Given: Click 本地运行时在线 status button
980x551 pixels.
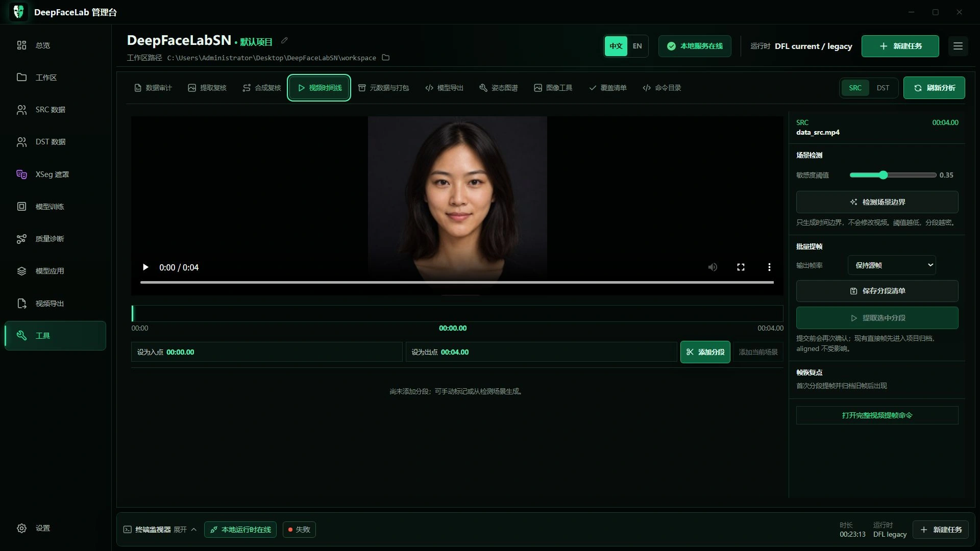Looking at the screenshot, I should pos(240,530).
